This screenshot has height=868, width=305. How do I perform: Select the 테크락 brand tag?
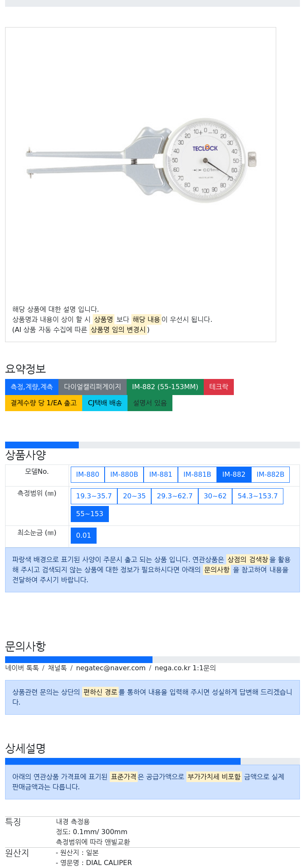[x=219, y=387]
